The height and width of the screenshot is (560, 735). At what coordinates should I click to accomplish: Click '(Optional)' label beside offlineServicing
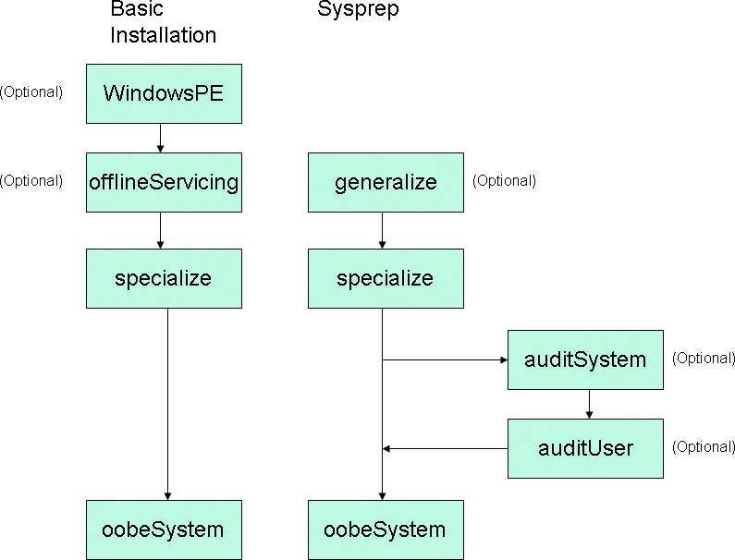(x=31, y=181)
